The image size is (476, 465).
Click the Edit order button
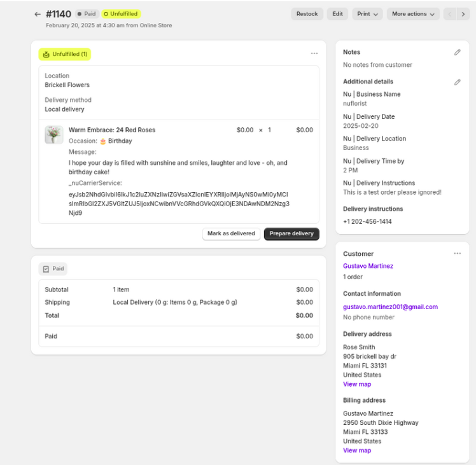[x=337, y=14]
